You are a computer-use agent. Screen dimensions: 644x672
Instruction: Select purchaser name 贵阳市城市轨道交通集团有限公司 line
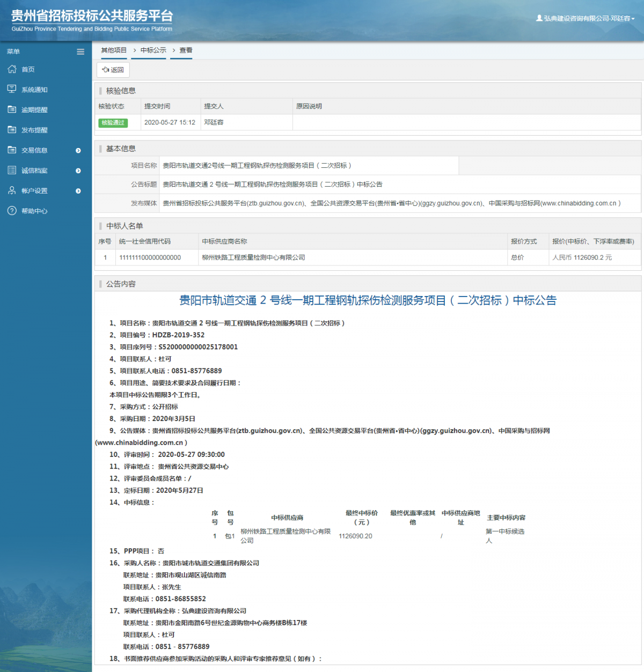184,563
